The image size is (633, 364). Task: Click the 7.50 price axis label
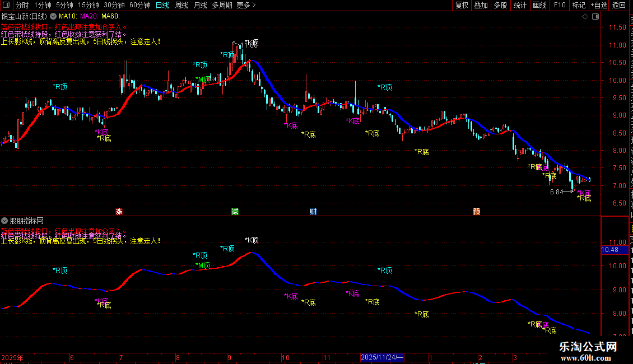[619, 168]
